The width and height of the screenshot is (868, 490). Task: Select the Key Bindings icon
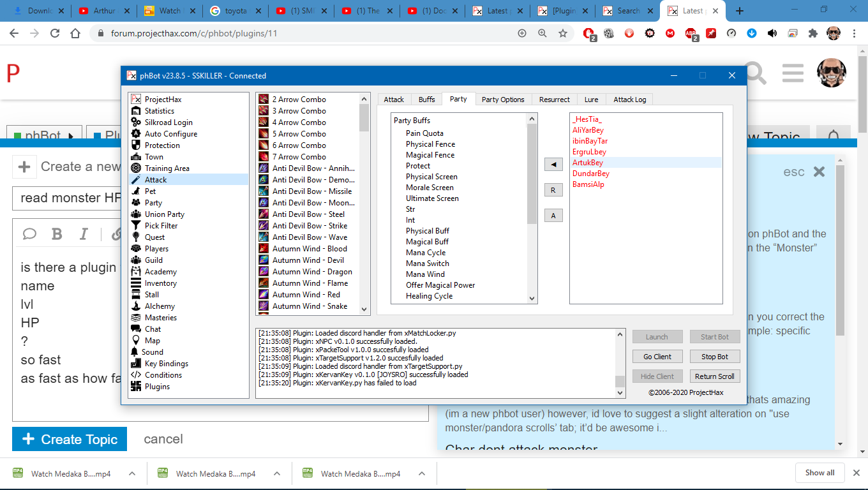click(x=135, y=364)
